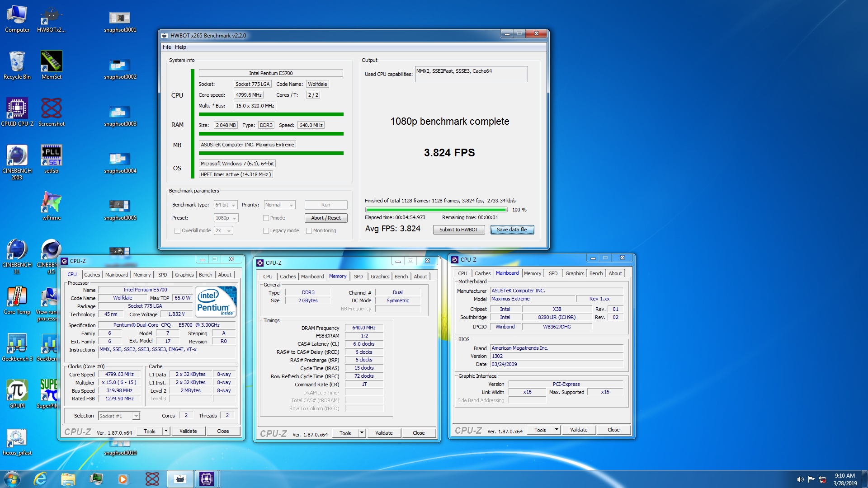Expand Tools arrow in Memory tab CPU-Z window
Image resolution: width=868 pixels, height=488 pixels.
pos(362,433)
